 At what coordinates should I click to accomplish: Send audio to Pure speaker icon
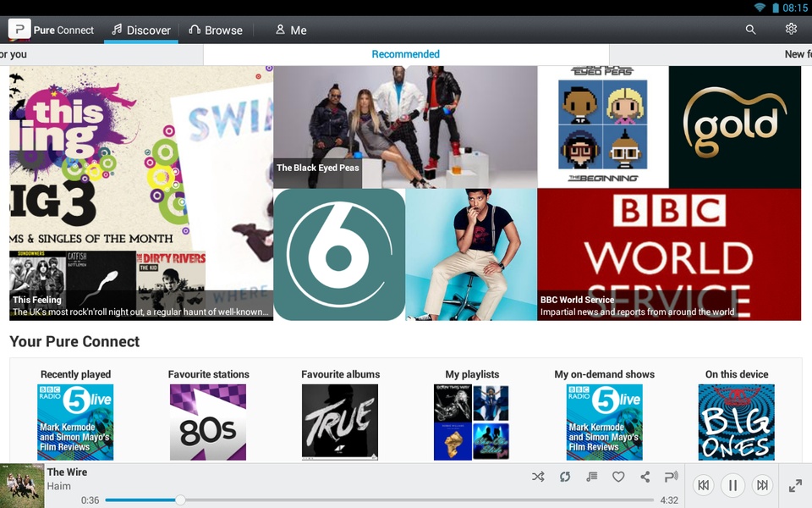coord(671,477)
